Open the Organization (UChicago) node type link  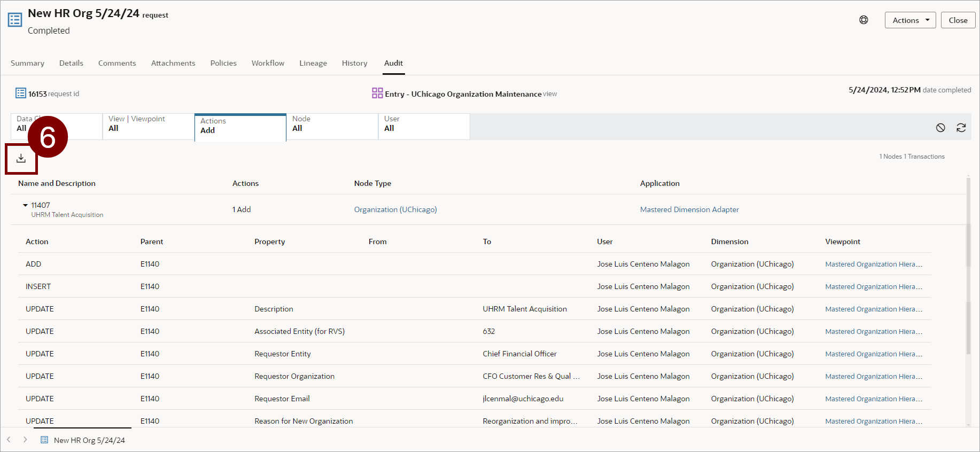395,209
